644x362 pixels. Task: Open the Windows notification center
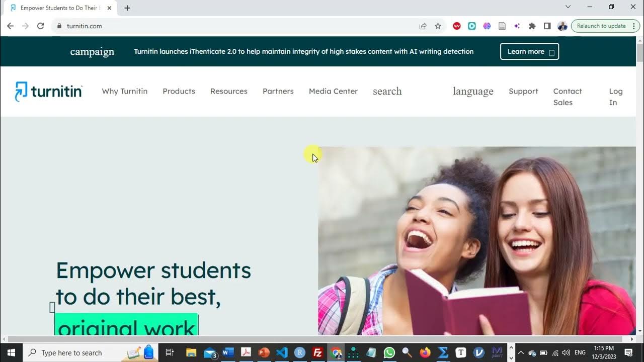point(628,353)
